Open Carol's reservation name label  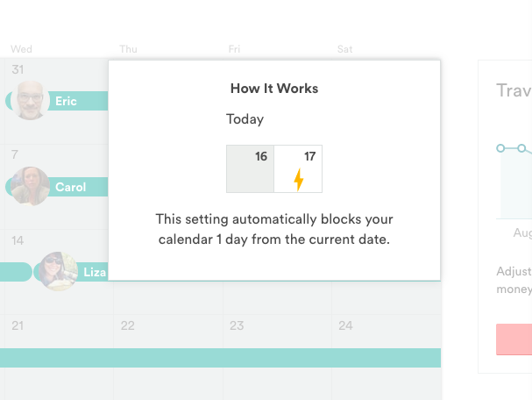pos(71,187)
